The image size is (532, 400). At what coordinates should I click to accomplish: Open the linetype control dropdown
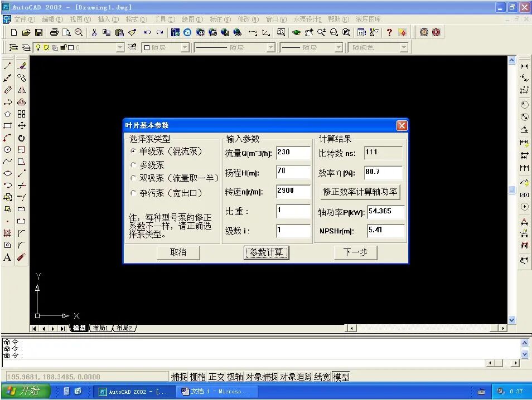(x=271, y=47)
